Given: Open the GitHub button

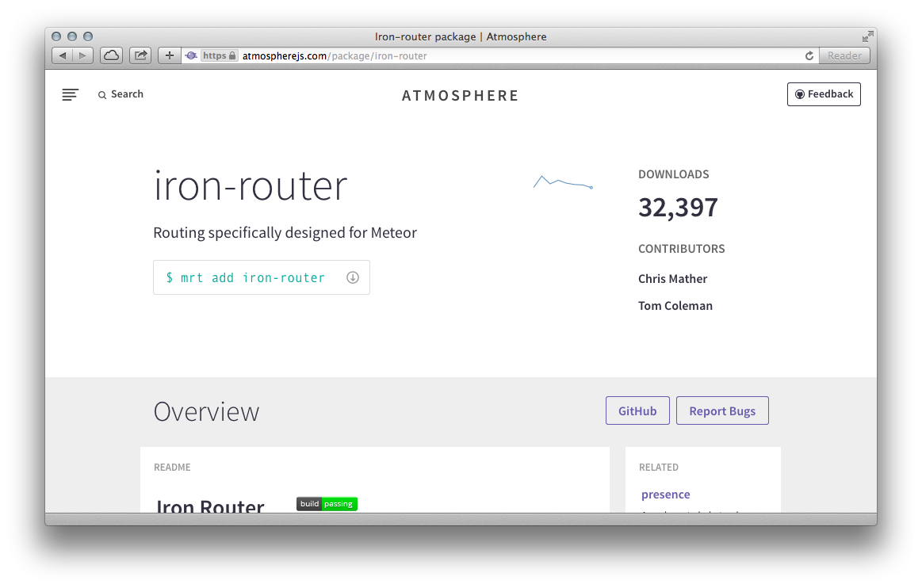Looking at the screenshot, I should 637,410.
